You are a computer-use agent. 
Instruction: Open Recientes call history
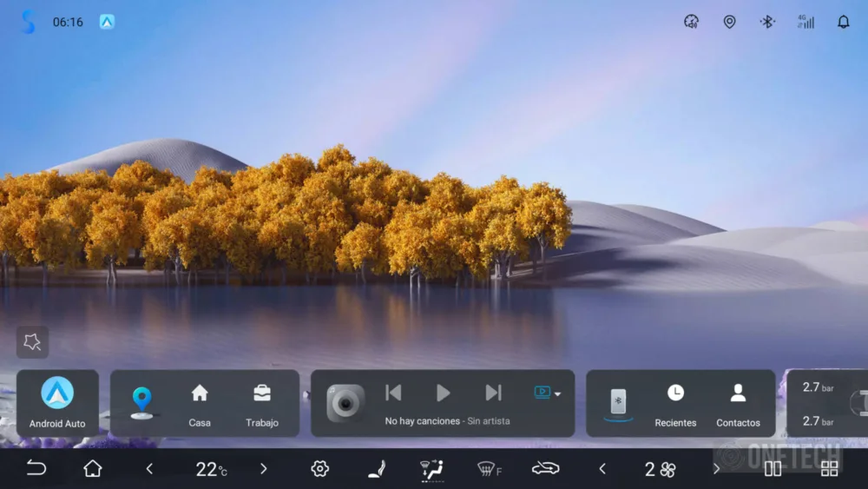click(675, 404)
